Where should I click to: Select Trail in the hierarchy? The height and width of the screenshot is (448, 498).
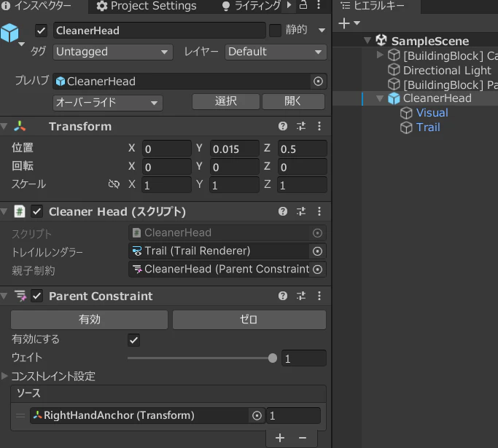(428, 127)
